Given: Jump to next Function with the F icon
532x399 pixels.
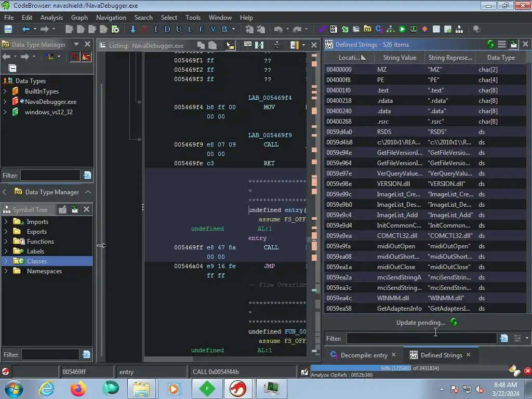Looking at the screenshot, I should click(x=202, y=29).
